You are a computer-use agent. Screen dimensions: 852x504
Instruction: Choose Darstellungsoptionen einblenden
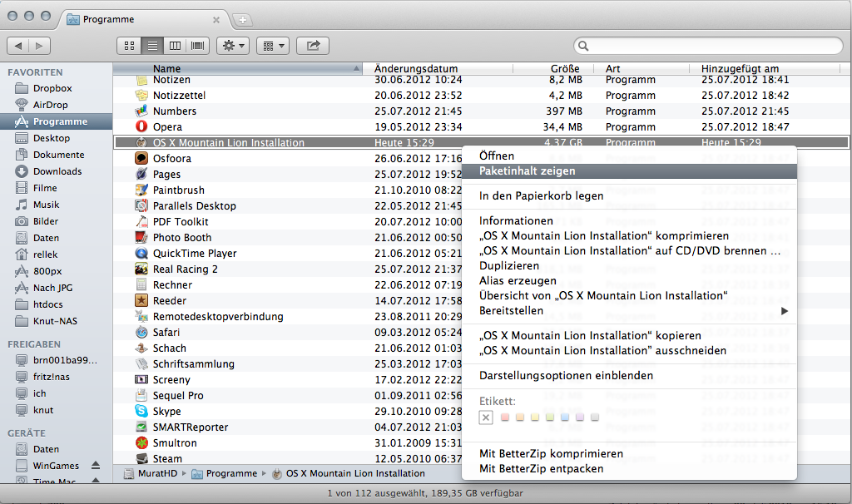(629, 375)
